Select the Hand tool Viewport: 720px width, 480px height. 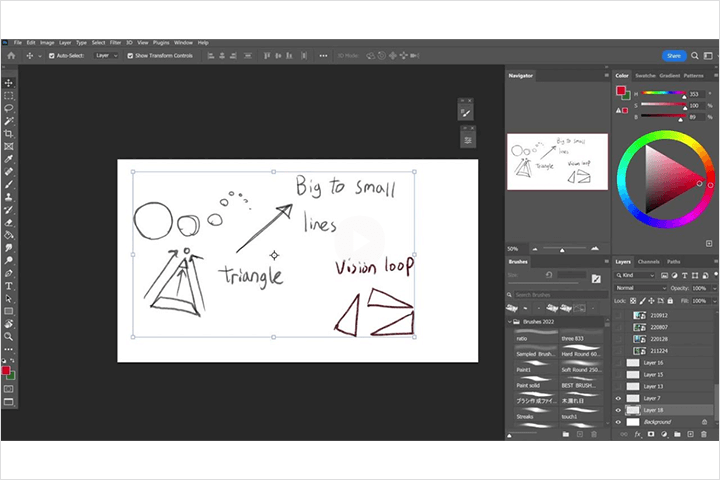coord(9,324)
